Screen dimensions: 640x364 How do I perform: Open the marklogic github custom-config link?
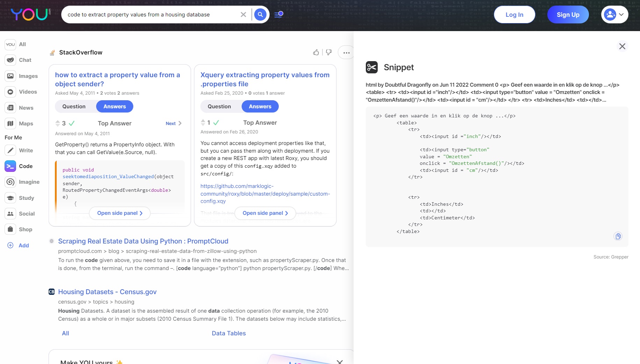pos(265,194)
